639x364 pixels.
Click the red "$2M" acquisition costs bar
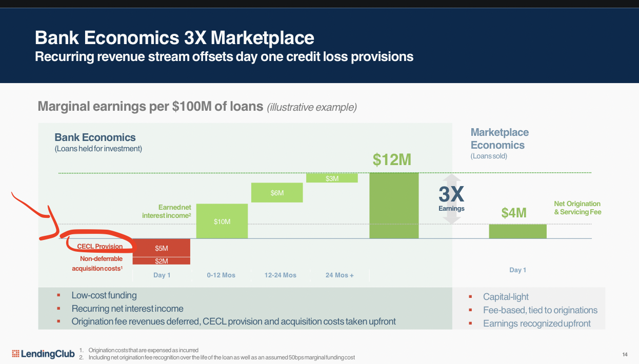(x=162, y=260)
